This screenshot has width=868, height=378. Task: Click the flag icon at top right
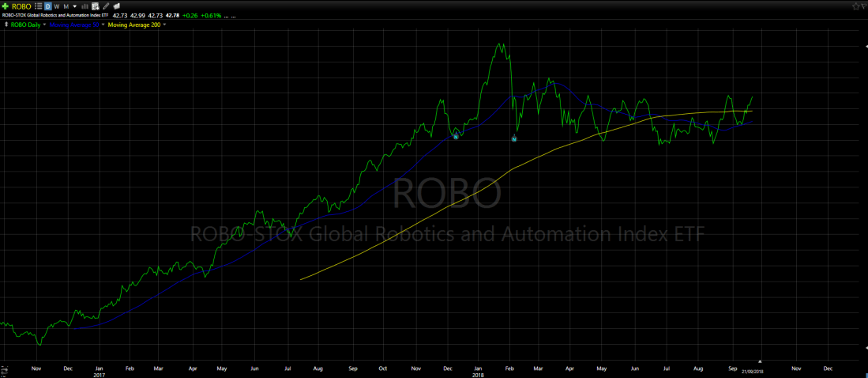[863, 6]
